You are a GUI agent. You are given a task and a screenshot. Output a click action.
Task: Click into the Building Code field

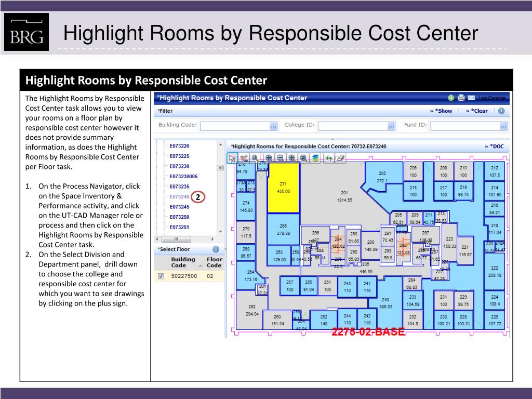[x=235, y=126]
